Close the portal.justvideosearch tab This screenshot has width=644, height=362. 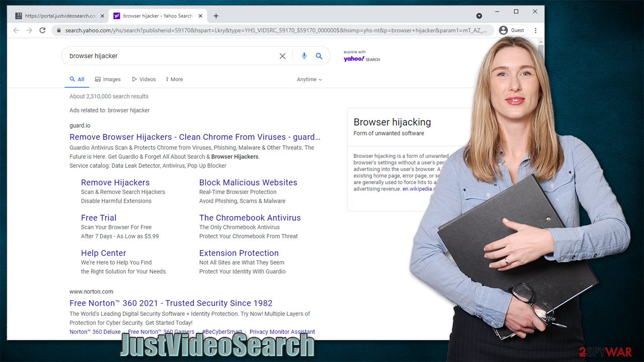[102, 16]
